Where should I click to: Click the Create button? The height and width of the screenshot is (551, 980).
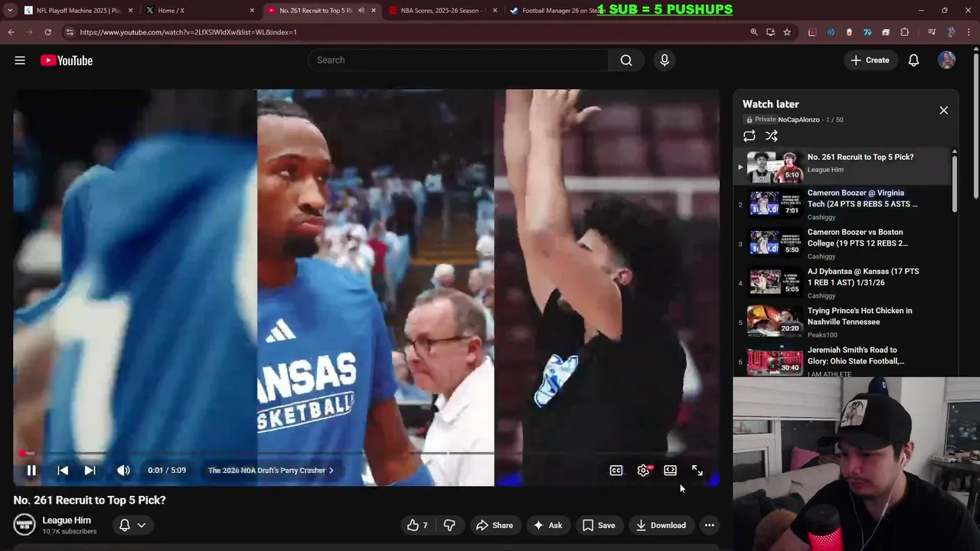click(870, 60)
